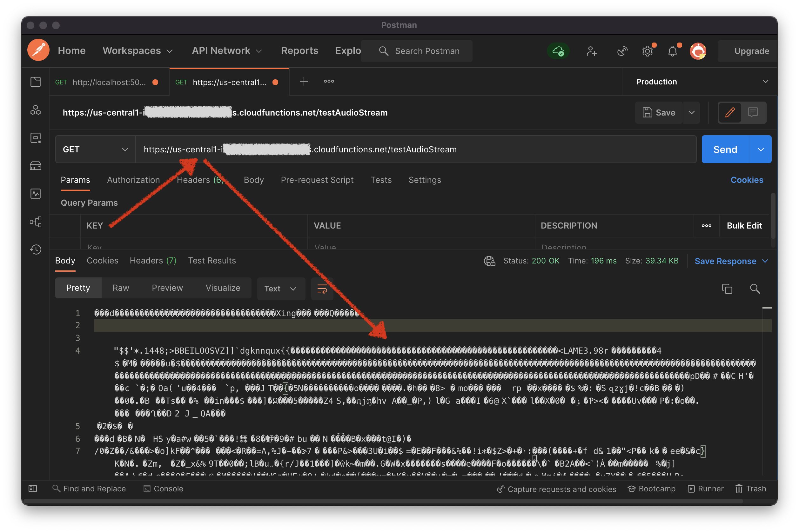Click the Postman logo icon
Viewport: 799px width, 532px height.
tap(38, 50)
